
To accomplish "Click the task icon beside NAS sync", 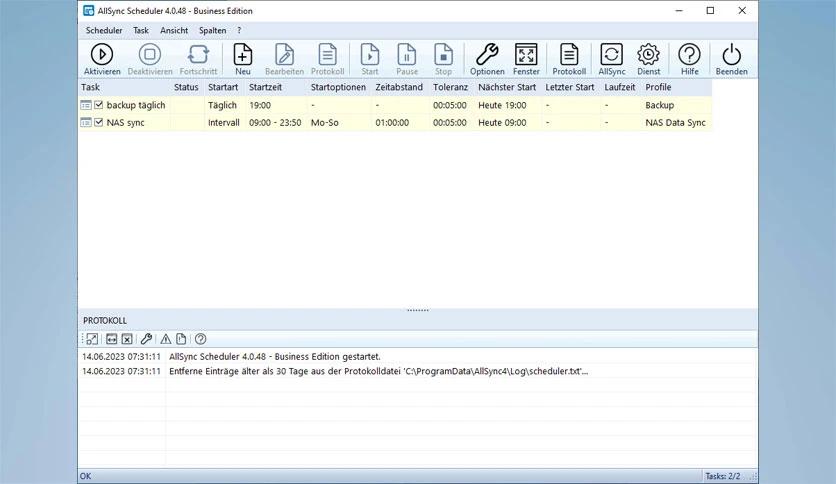I will 86,123.
